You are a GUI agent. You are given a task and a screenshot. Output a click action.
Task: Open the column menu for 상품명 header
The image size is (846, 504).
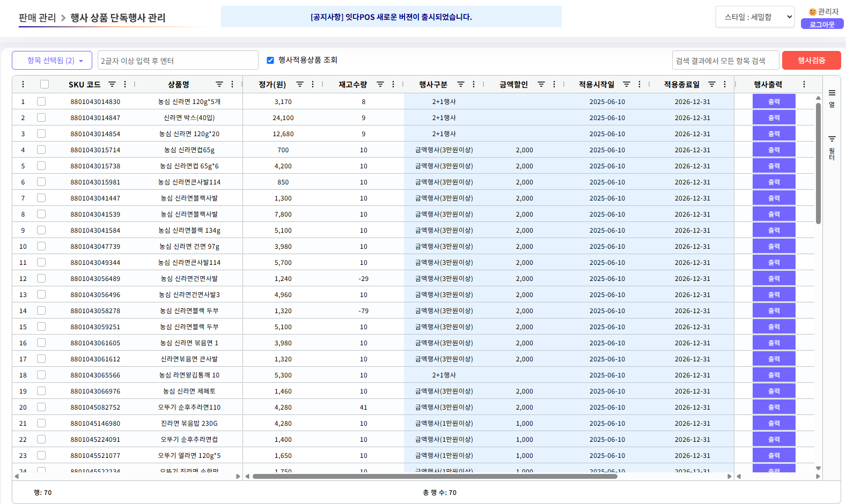[232, 84]
